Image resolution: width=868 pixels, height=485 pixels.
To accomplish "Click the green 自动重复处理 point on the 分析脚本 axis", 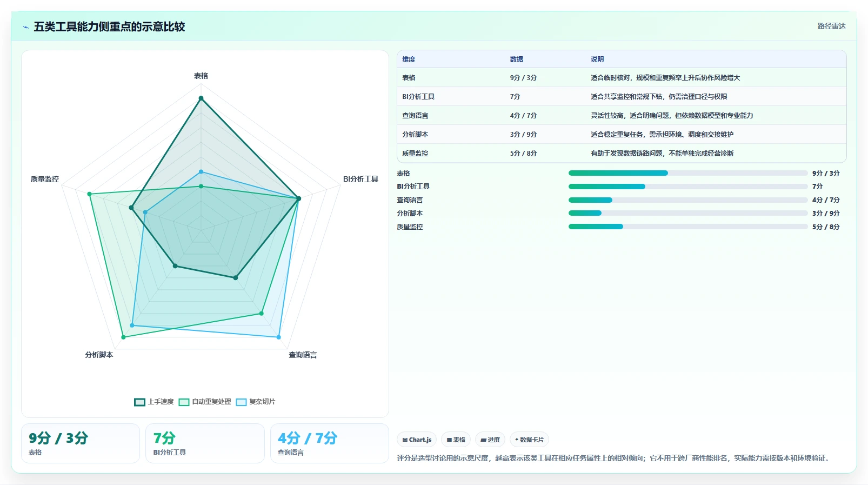I will pos(123,337).
